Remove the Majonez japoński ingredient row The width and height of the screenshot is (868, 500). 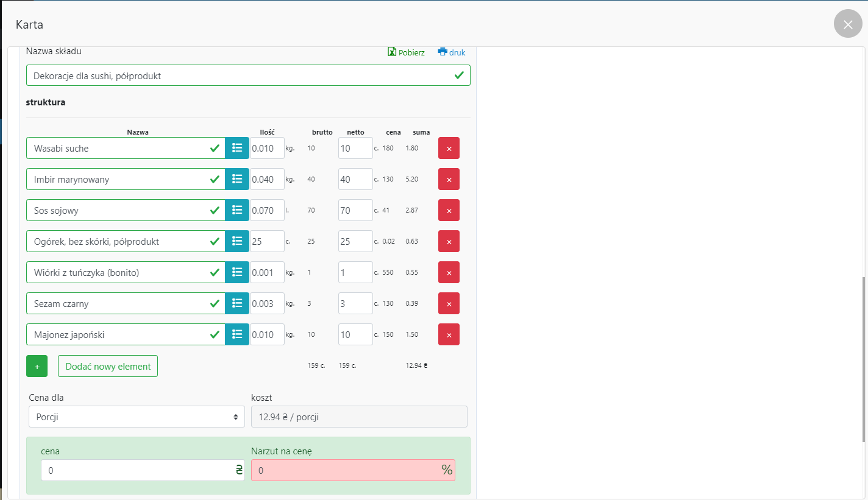tap(449, 334)
